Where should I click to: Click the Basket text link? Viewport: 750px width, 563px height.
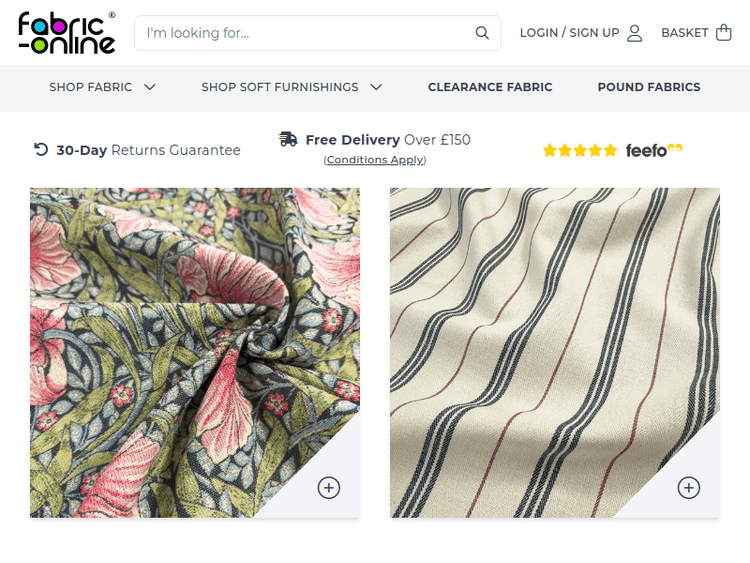click(684, 33)
